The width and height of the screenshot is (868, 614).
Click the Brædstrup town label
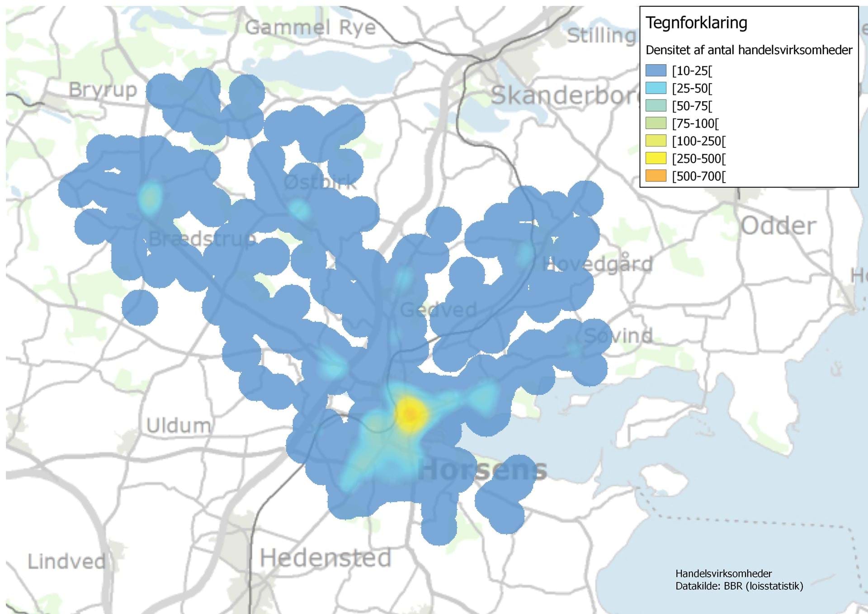tap(202, 239)
